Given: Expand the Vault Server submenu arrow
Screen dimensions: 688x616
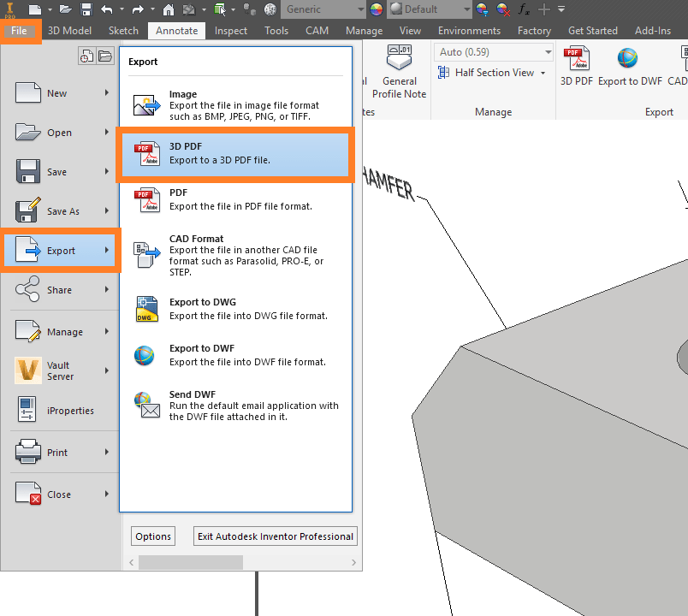Looking at the screenshot, I should [107, 370].
